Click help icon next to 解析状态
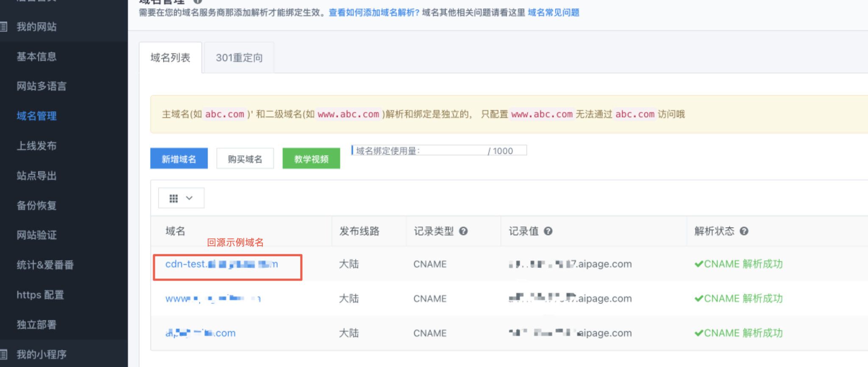This screenshot has width=868, height=367. 744,231
